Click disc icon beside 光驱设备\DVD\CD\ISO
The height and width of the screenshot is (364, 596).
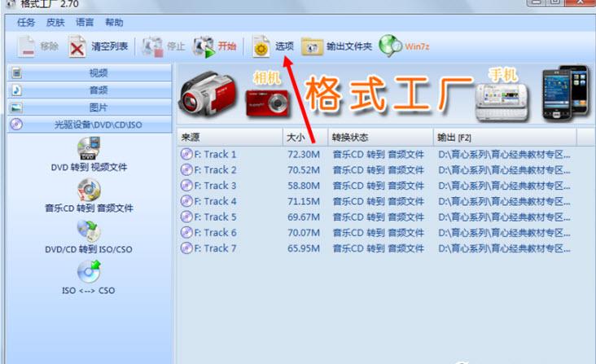click(16, 125)
